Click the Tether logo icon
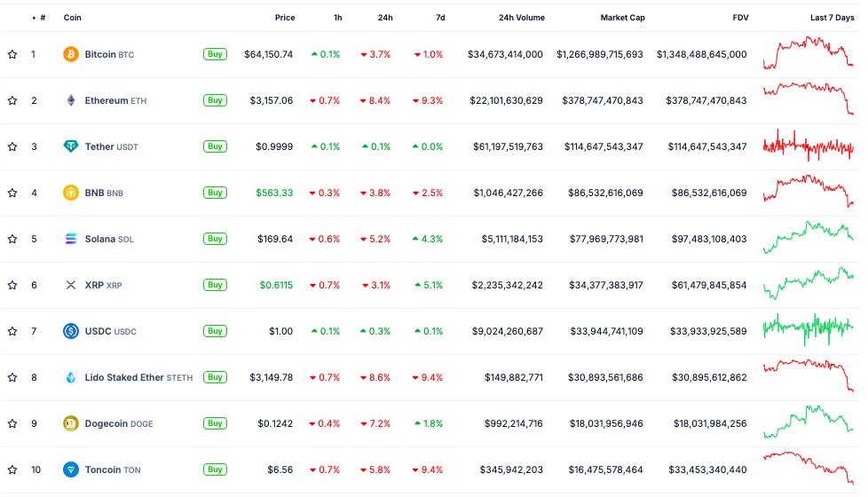The width and height of the screenshot is (868, 497). [x=71, y=146]
